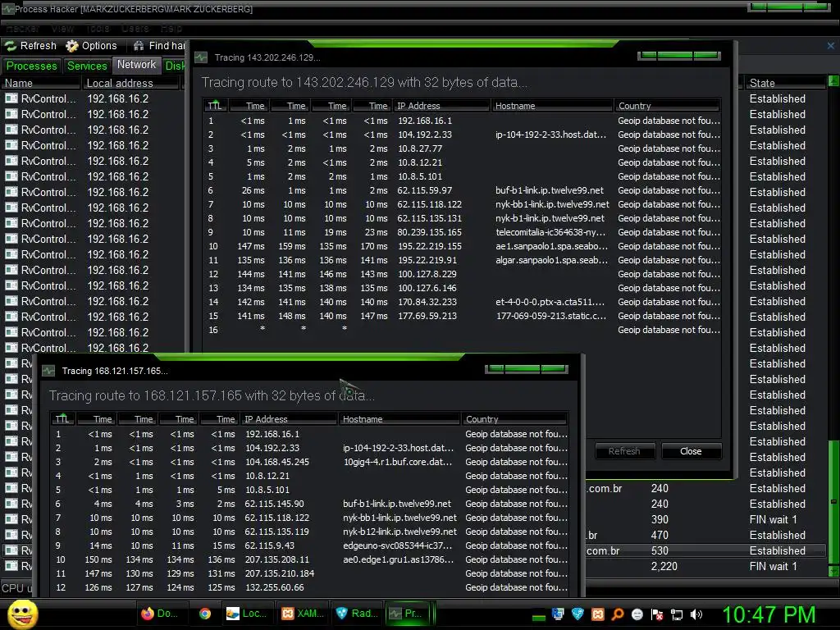Click Hostname header in the 143.202.246.129 trace
This screenshot has height=630, width=840.
pyautogui.click(x=552, y=106)
